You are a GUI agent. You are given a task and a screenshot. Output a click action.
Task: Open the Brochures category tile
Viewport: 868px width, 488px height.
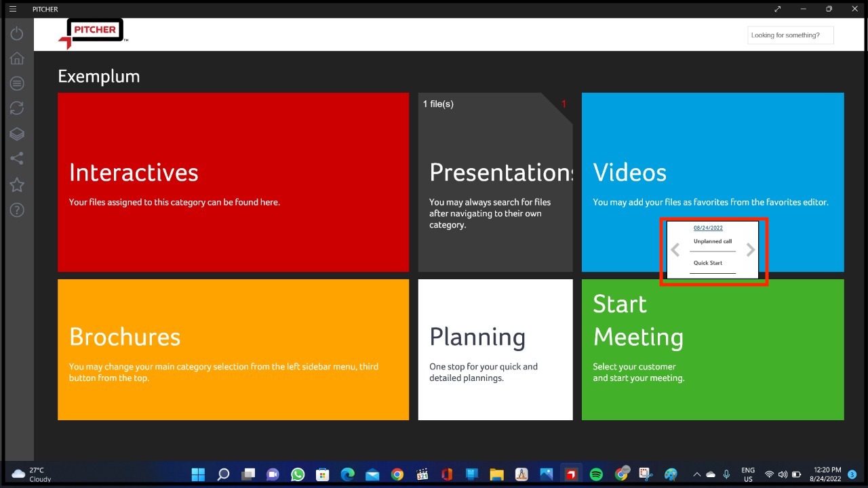233,349
